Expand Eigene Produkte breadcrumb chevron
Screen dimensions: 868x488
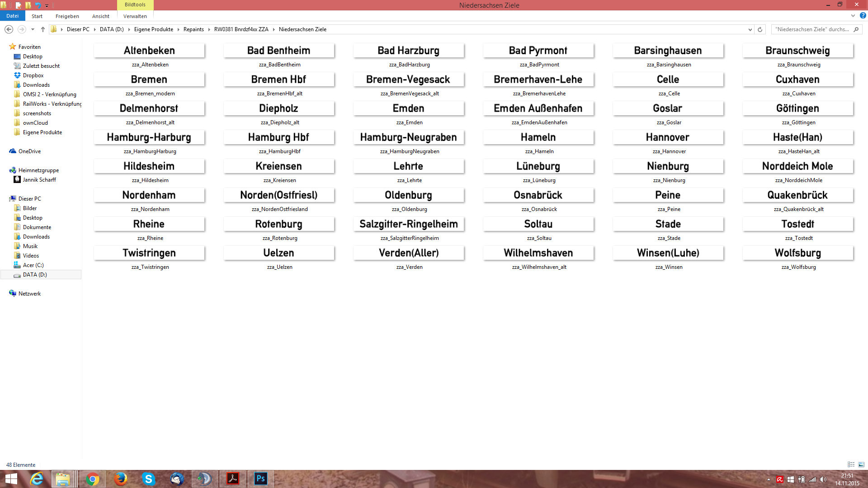pyautogui.click(x=178, y=29)
